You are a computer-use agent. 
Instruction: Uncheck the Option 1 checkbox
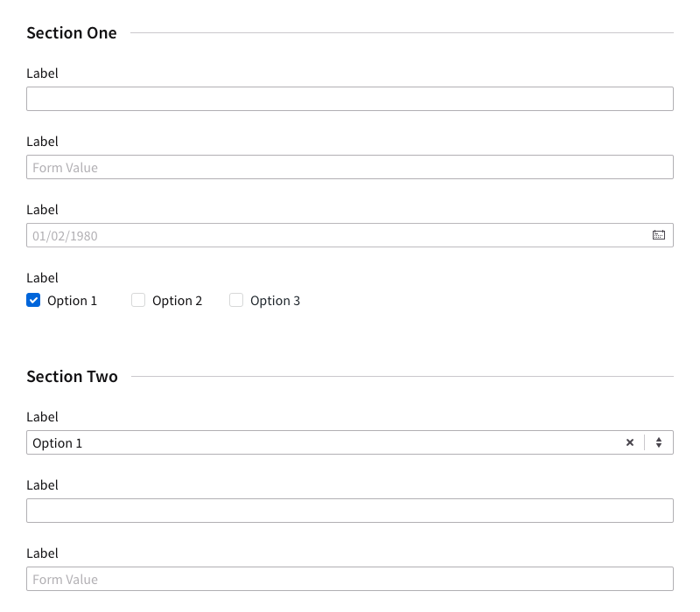point(33,300)
